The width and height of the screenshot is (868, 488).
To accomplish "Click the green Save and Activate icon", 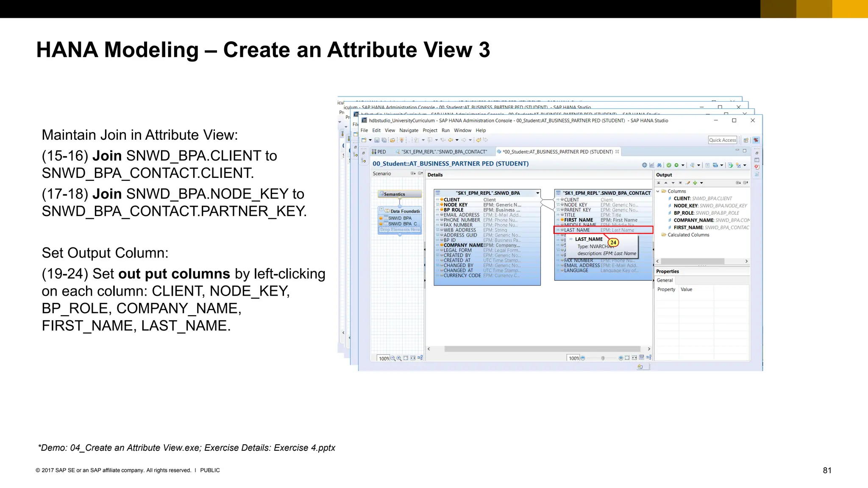I will tap(676, 165).
